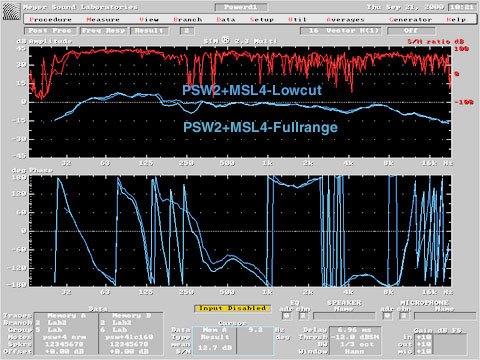
Task: Click the S/N ratio dB label
Action: pyautogui.click(x=435, y=41)
